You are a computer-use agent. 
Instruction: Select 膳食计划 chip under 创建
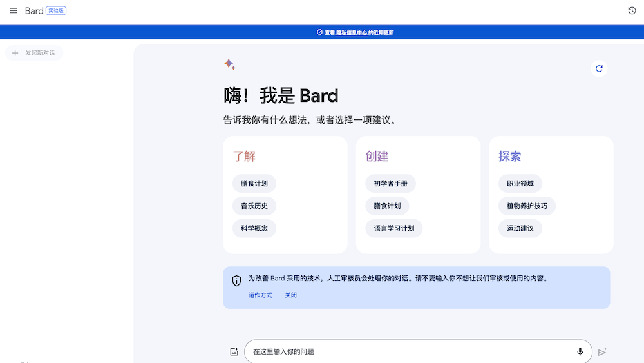(387, 206)
